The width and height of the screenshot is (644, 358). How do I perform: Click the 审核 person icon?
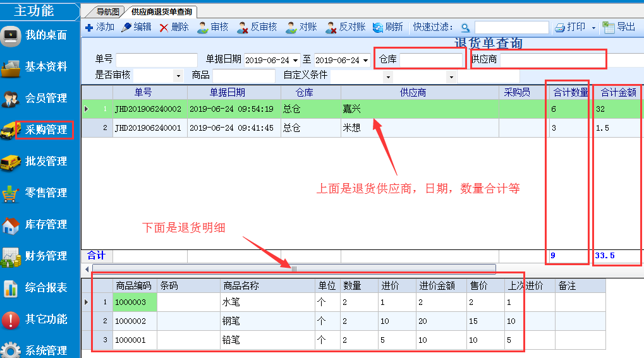202,28
